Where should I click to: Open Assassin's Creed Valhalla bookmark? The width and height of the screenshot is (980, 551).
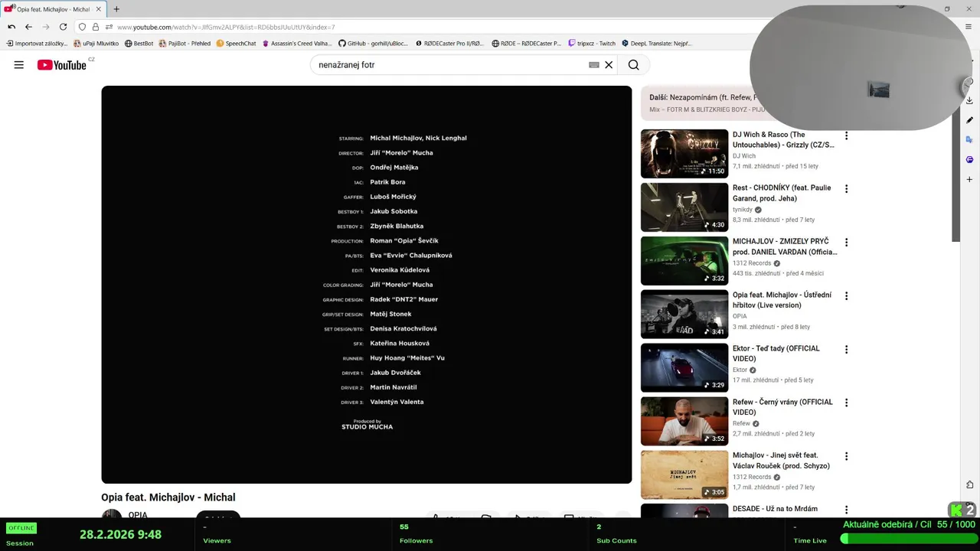click(x=297, y=44)
